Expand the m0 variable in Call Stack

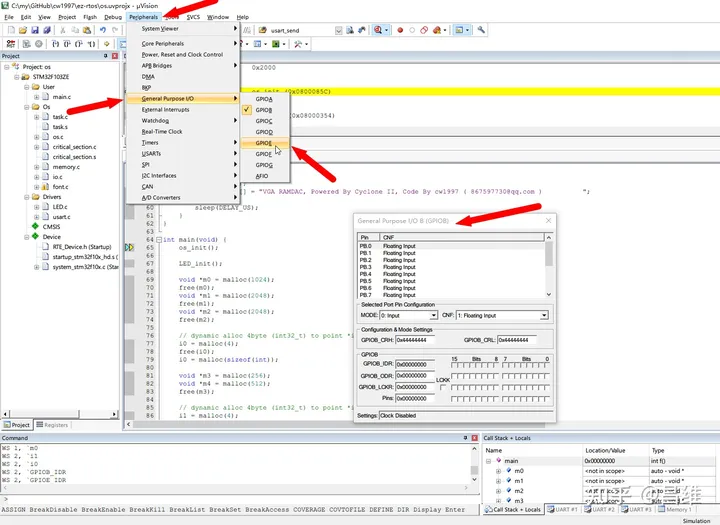point(498,471)
